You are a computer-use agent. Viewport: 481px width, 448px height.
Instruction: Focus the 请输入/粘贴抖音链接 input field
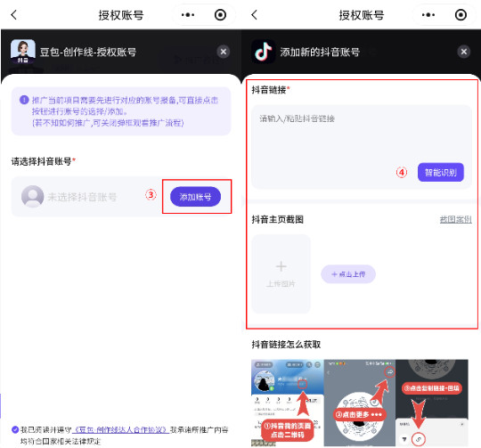(362, 147)
